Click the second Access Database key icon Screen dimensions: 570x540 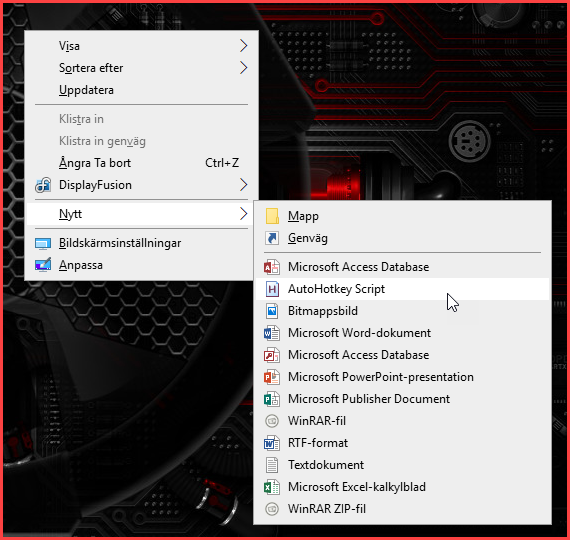pyautogui.click(x=272, y=355)
